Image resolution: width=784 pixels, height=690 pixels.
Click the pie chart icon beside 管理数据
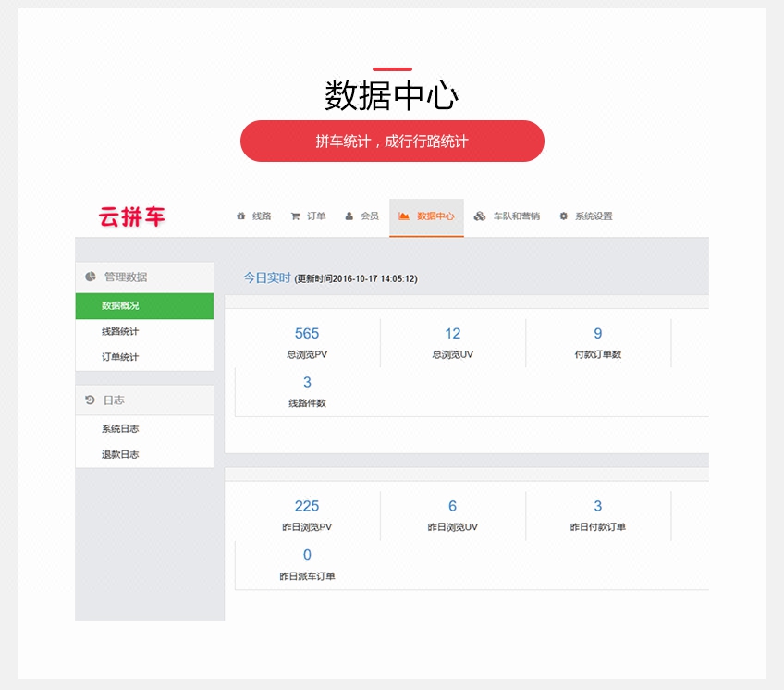pos(90,277)
